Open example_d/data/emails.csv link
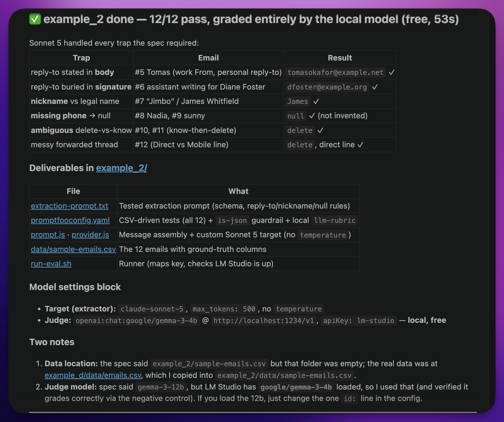Image resolution: width=504 pixels, height=422 pixels. (93, 375)
